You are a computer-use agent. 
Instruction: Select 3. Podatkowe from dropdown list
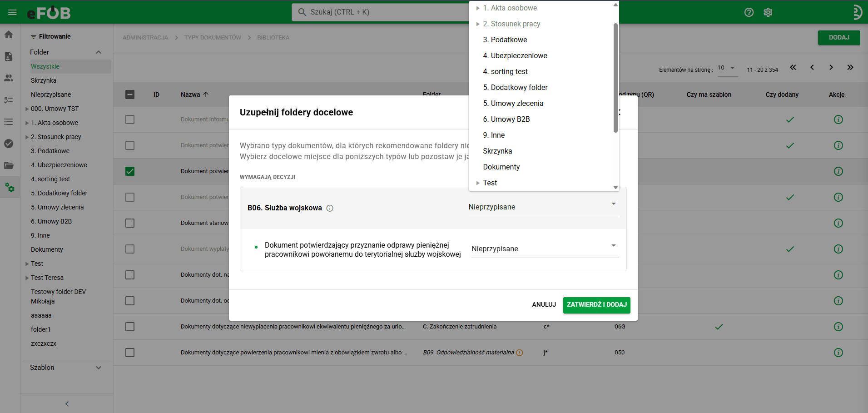pos(505,40)
